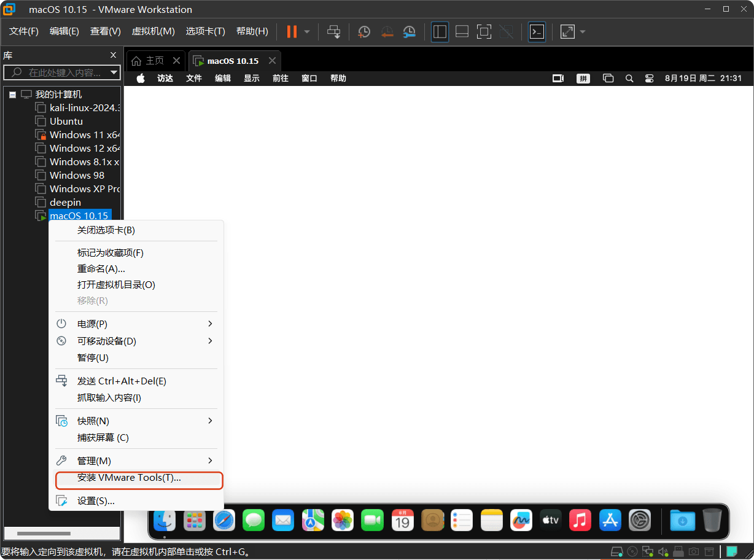This screenshot has width=754, height=560.
Task: Open the snapshot manager toolbar icon
Action: (409, 31)
